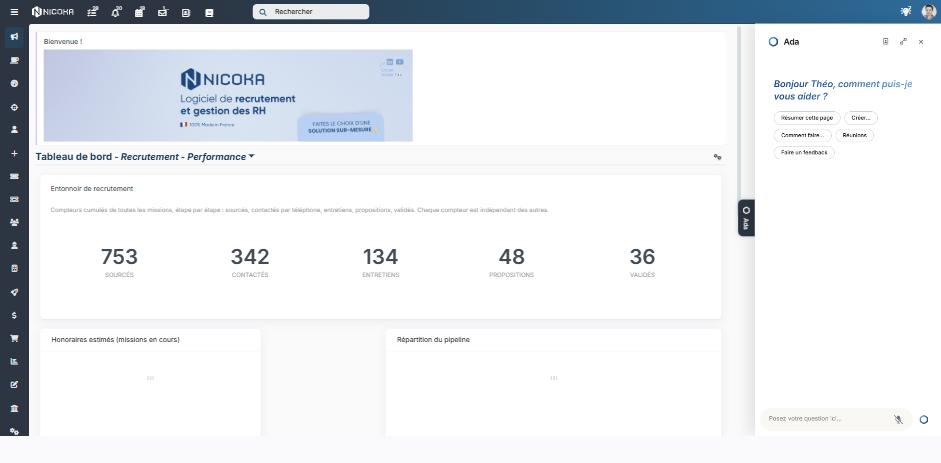Viewport: 941px width, 463px height.
Task: Click the Nicoka welcome banner image
Action: [x=228, y=95]
